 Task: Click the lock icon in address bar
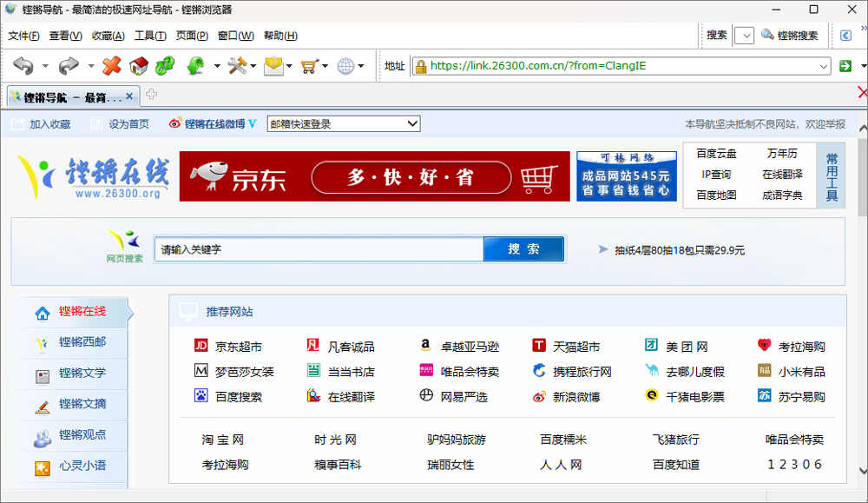421,67
